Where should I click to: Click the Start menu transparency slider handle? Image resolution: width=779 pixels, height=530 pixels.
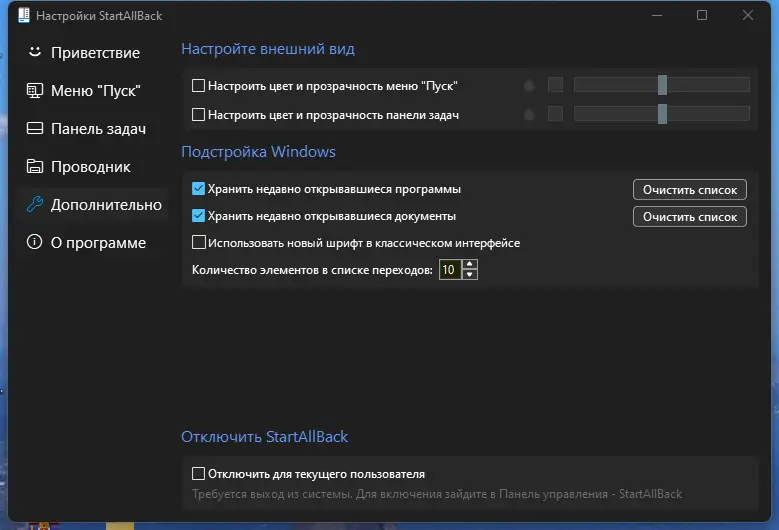662,85
